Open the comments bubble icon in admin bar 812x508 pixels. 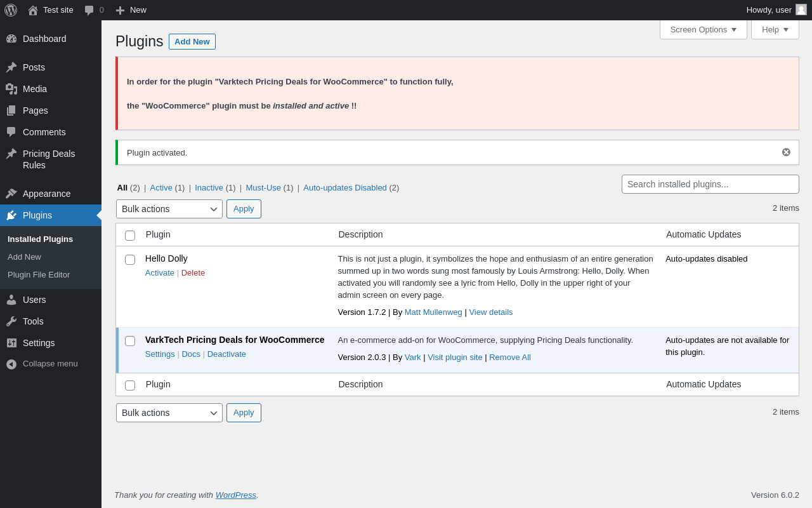click(89, 10)
